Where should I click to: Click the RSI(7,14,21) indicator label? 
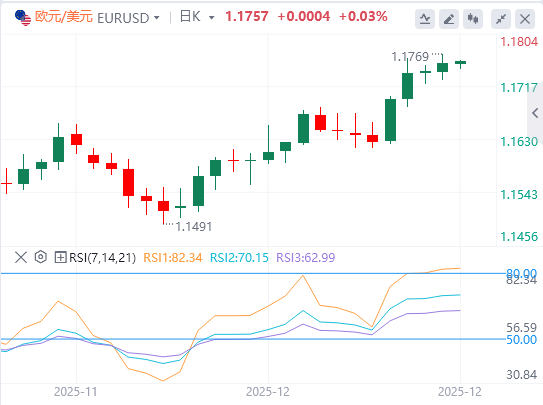103,258
